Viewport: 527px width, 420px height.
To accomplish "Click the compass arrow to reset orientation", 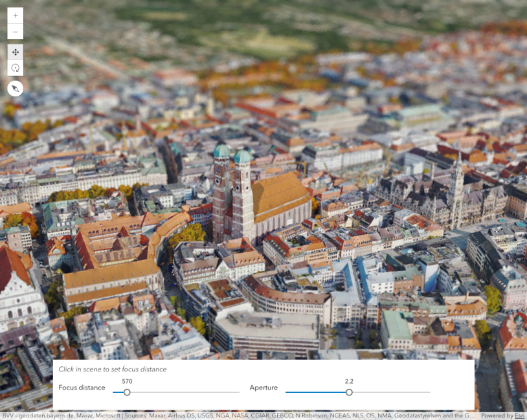I will pyautogui.click(x=15, y=88).
